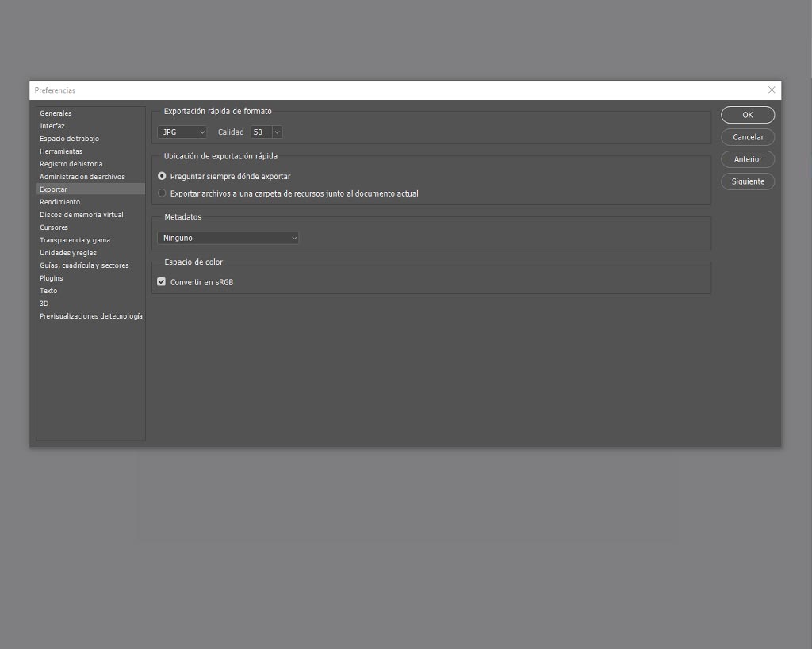Open the JPG format dropdown
This screenshot has width=812, height=649.
click(x=182, y=132)
